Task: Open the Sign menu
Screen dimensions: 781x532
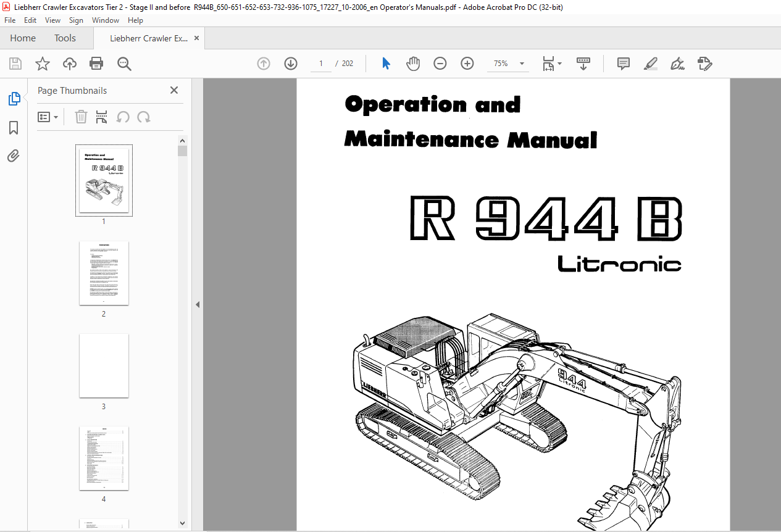Action: [76, 20]
